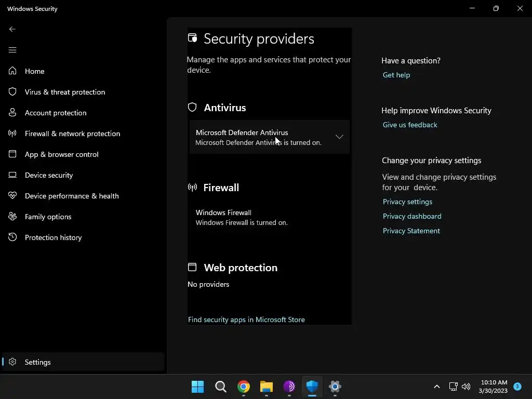Open the Windows Start menu
The image size is (532, 399).
(198, 387)
